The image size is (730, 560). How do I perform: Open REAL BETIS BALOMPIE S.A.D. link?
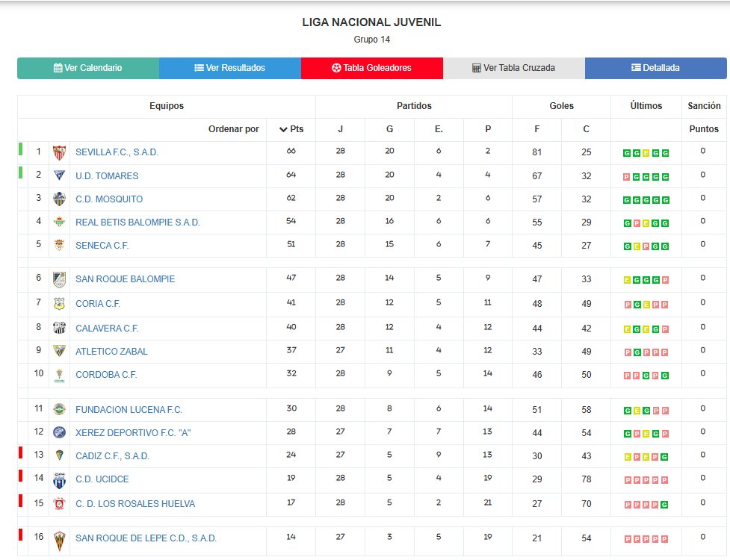coord(137,223)
